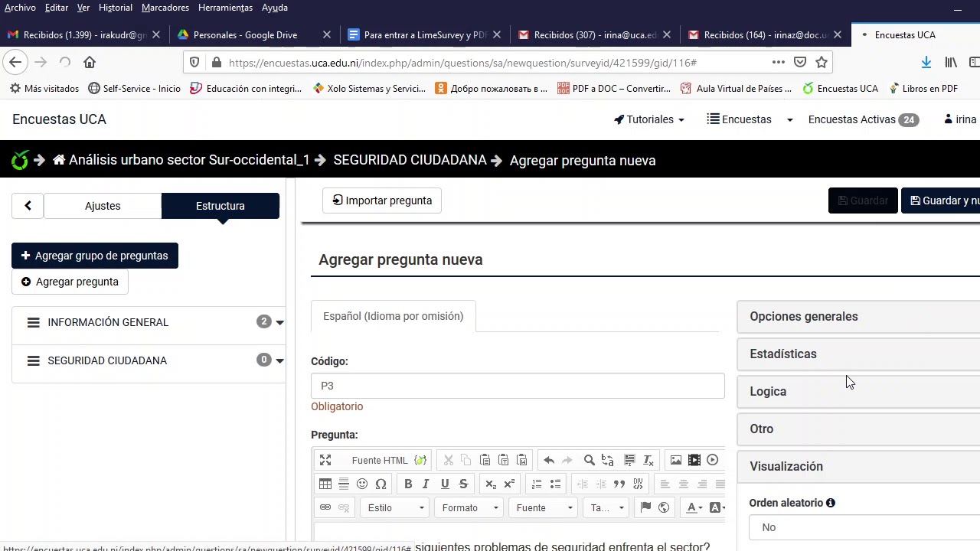The height and width of the screenshot is (551, 980).
Task: Open Find in editor toolbar
Action: click(x=590, y=460)
